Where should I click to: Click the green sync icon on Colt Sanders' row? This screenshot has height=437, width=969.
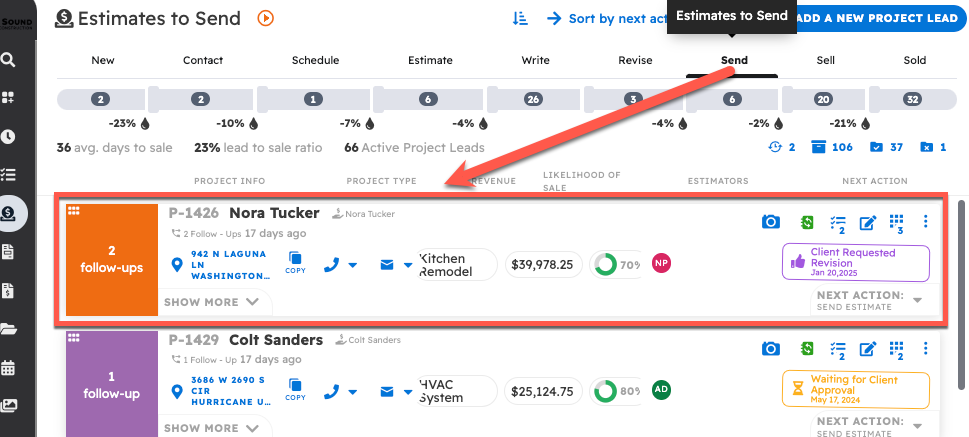806,349
